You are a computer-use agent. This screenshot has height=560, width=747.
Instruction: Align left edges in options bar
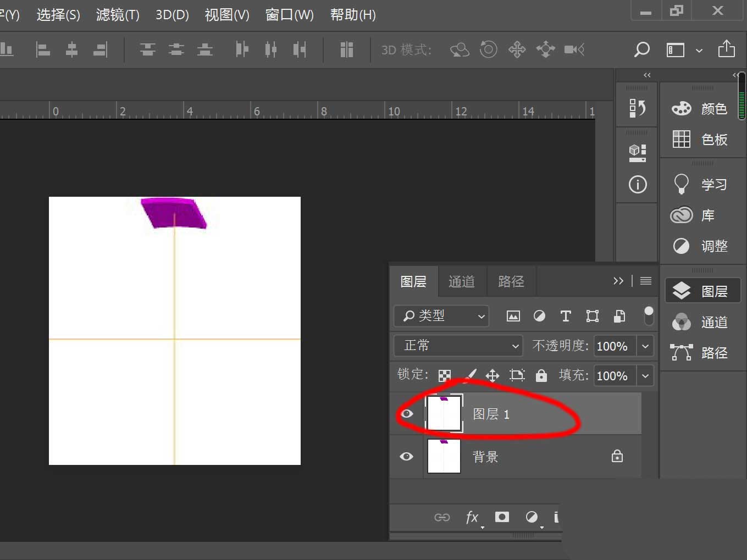coord(43,49)
